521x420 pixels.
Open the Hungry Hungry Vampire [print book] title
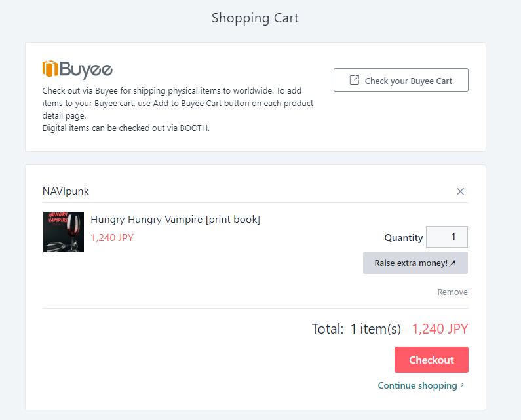tap(175, 220)
